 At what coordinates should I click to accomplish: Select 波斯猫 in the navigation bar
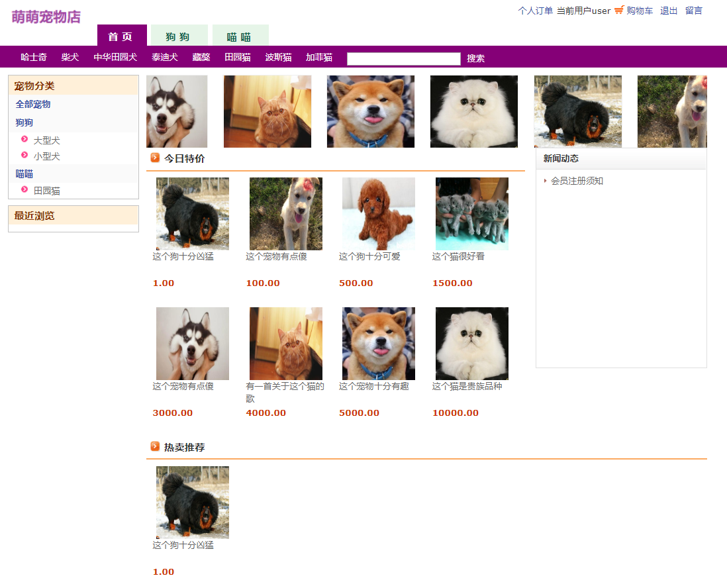[277, 58]
